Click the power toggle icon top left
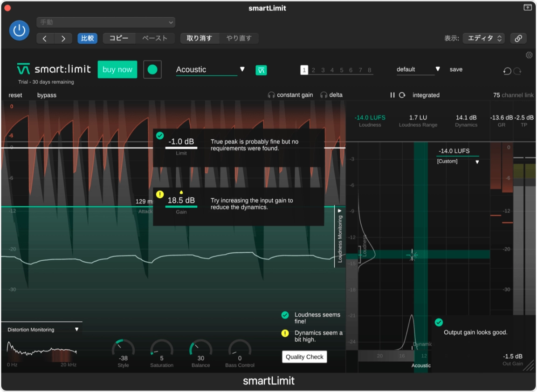Screen dimensions: 537x392 pyautogui.click(x=19, y=30)
